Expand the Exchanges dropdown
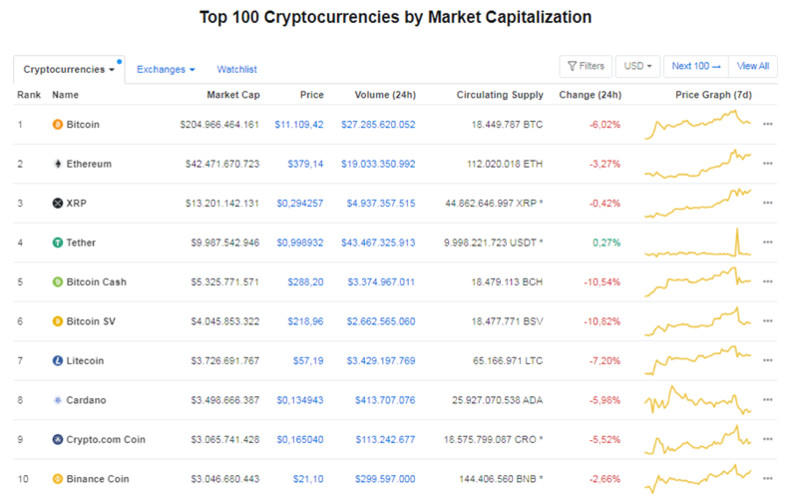This screenshot has height=498, width=798. [166, 70]
